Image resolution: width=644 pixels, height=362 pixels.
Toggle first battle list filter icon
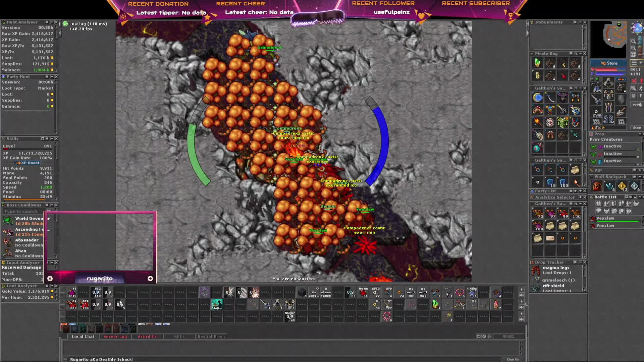pos(599,203)
